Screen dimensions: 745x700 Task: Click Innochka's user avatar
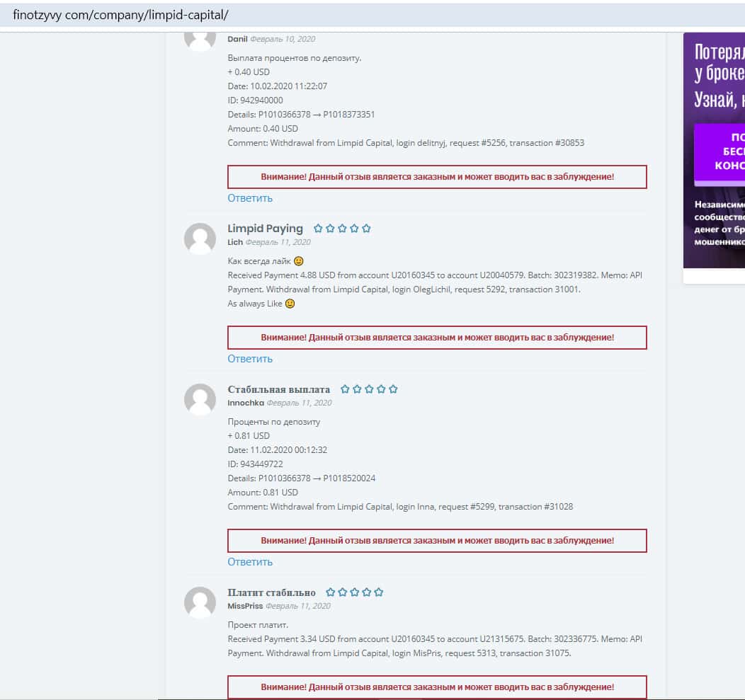tap(200, 399)
